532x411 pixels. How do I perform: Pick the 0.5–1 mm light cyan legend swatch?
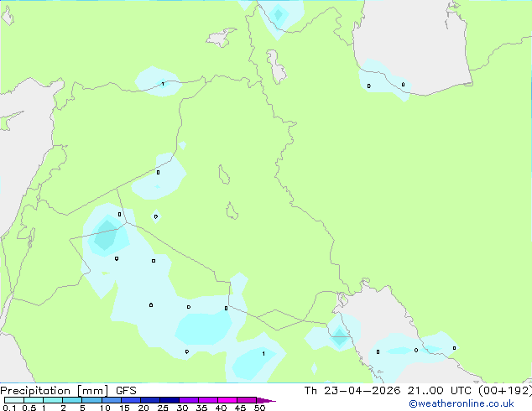click(34, 400)
